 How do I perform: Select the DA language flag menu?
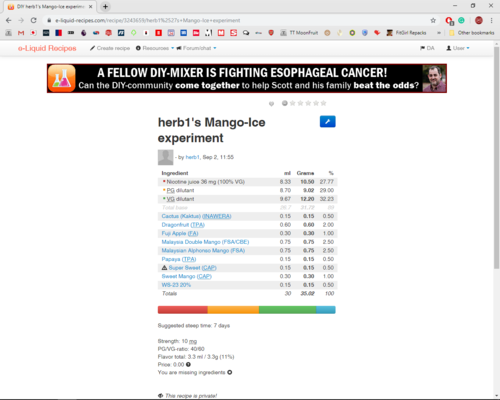(x=427, y=48)
